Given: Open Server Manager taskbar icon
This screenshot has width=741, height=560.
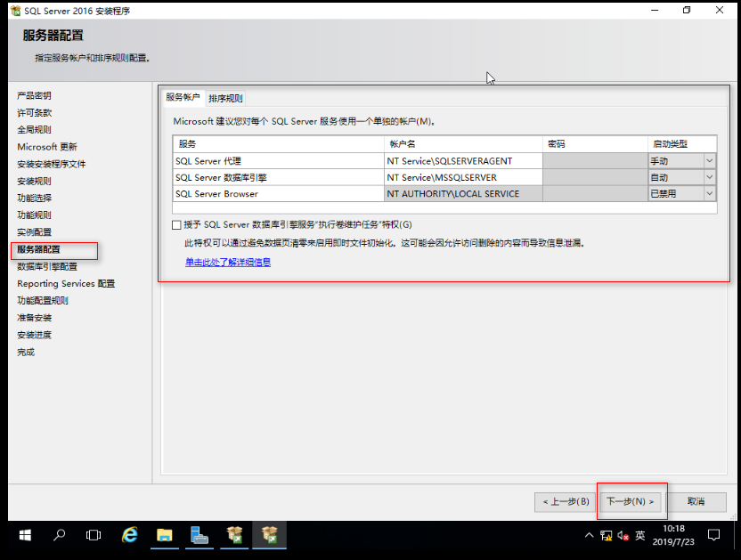Looking at the screenshot, I should [x=199, y=535].
